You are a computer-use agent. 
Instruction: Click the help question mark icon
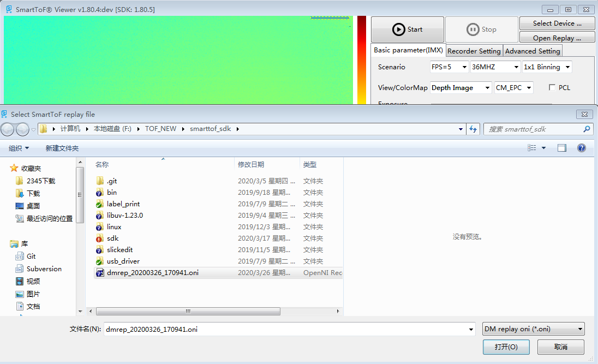coord(581,148)
